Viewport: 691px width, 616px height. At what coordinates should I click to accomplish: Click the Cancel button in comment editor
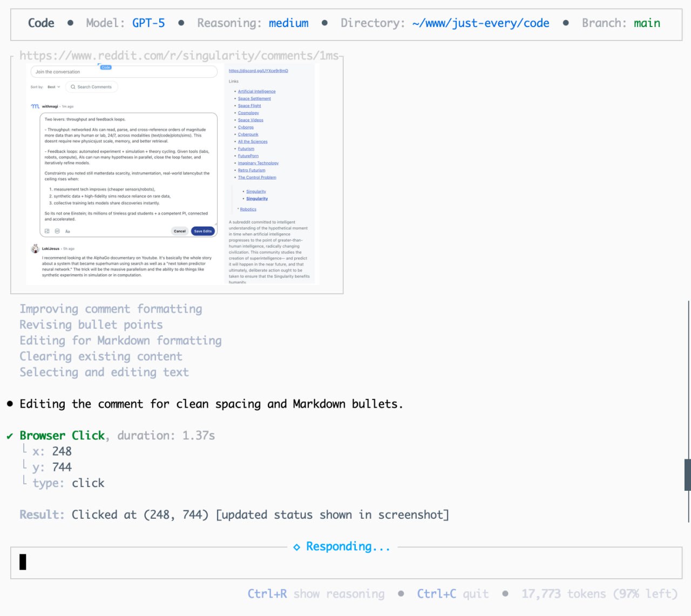(180, 231)
